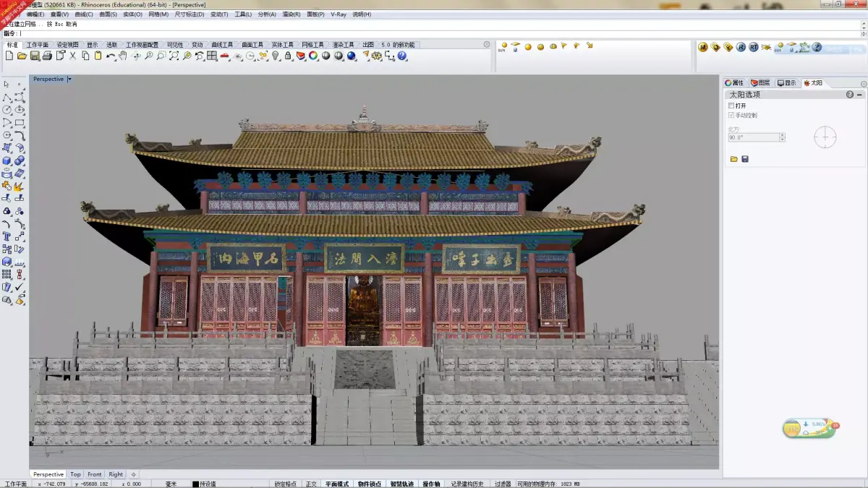Open a file with the folder icon

point(22,56)
